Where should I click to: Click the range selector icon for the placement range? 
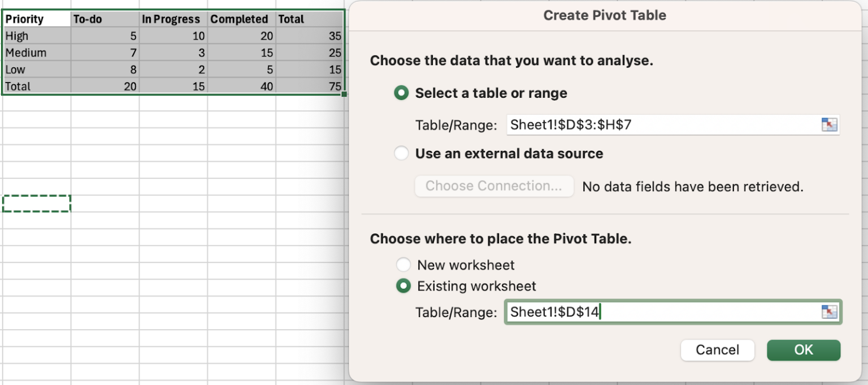click(x=828, y=312)
